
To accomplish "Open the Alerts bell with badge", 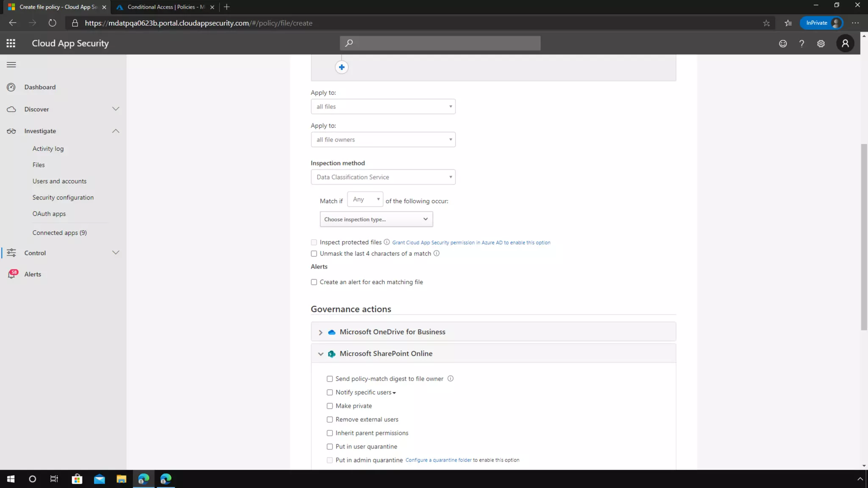I will coord(12,274).
